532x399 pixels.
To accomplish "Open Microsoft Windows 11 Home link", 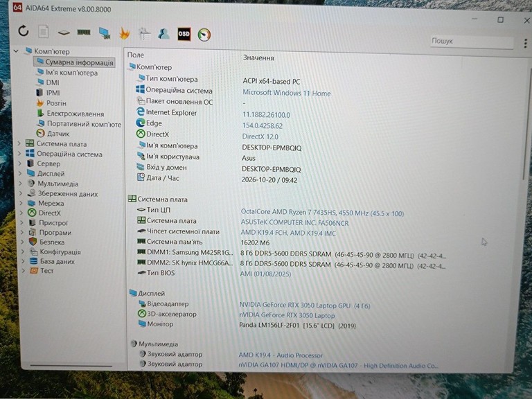I will click(x=287, y=93).
